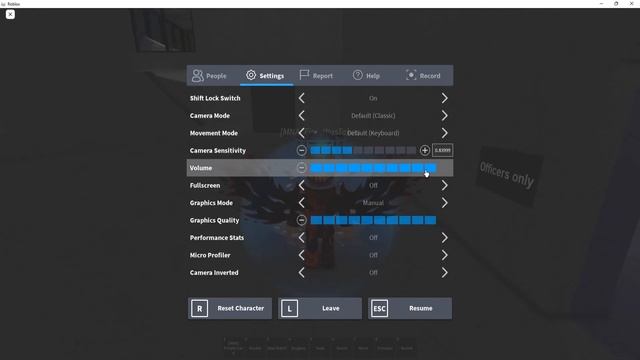Toggle Micro Profiler with left arrow
Screen dimensions: 640x360
301,255
